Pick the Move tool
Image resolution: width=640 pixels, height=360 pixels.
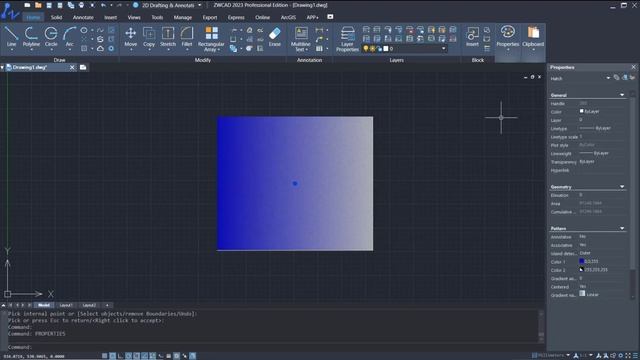click(131, 37)
